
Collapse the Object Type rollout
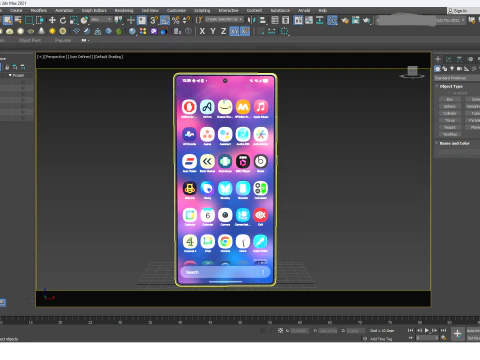451,86
